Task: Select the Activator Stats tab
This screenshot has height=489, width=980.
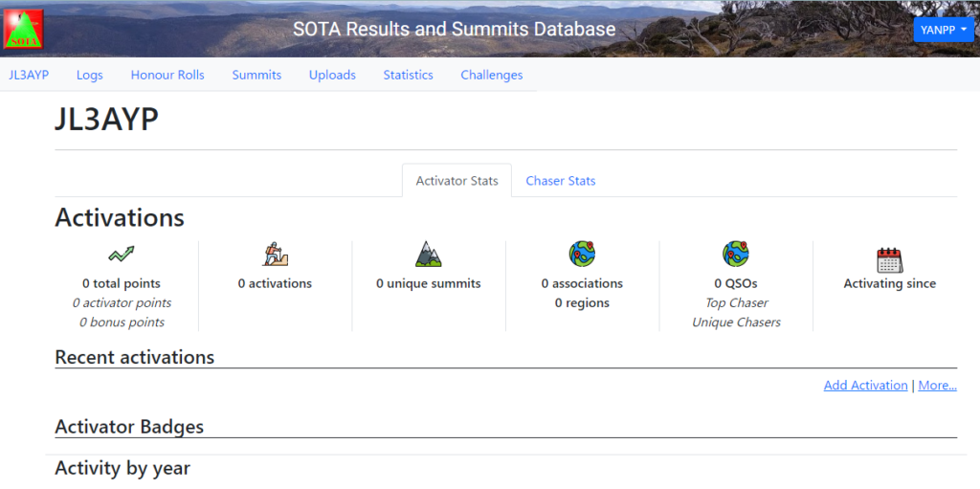Action: [457, 181]
